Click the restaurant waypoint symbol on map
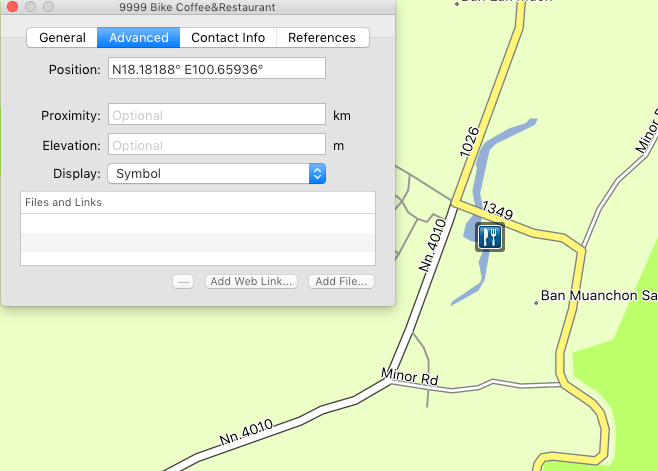The height and width of the screenshot is (471, 658). pyautogui.click(x=489, y=236)
